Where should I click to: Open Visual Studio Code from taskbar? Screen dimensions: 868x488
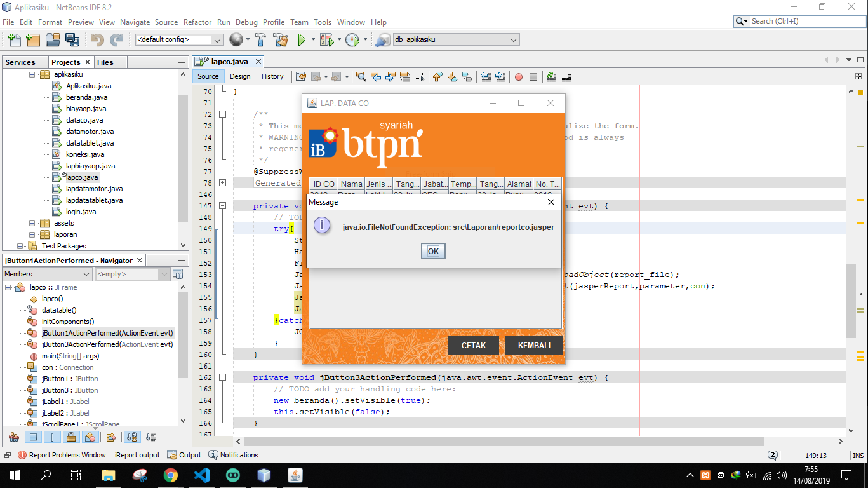[202, 475]
